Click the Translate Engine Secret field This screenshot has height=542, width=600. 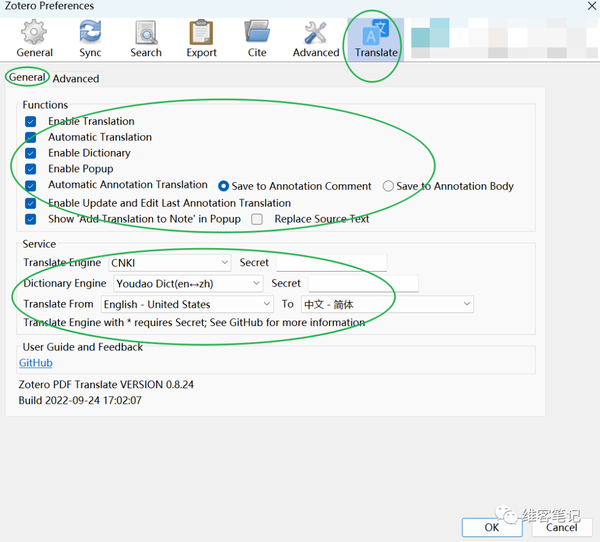pyautogui.click(x=331, y=263)
